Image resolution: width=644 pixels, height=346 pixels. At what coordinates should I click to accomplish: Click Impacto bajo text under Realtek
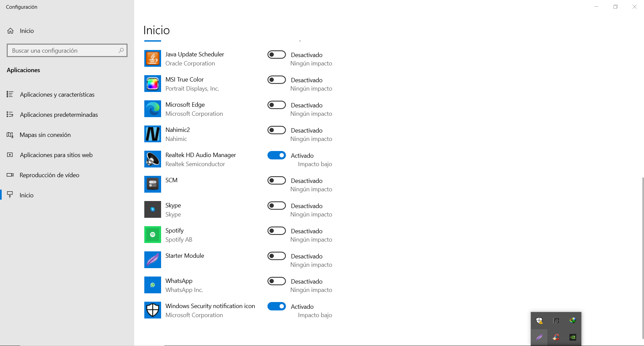coord(315,164)
